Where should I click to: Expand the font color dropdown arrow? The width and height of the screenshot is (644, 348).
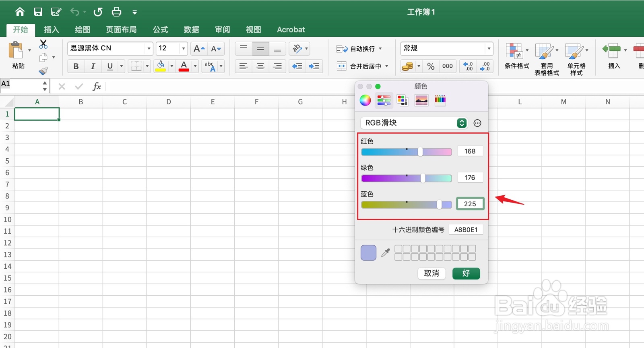pyautogui.click(x=195, y=66)
